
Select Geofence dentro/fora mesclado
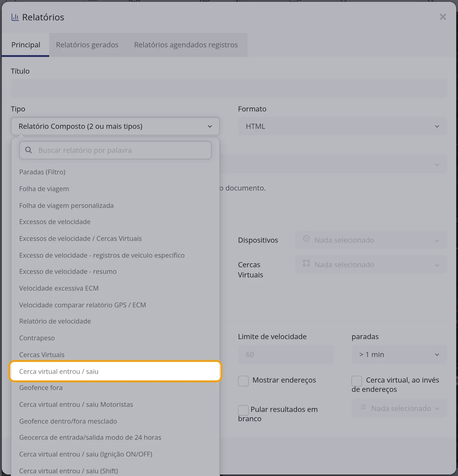click(x=115, y=421)
